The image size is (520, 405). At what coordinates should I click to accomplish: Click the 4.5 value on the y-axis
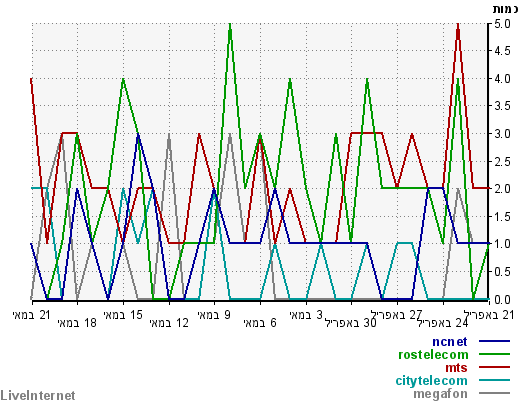click(x=502, y=51)
